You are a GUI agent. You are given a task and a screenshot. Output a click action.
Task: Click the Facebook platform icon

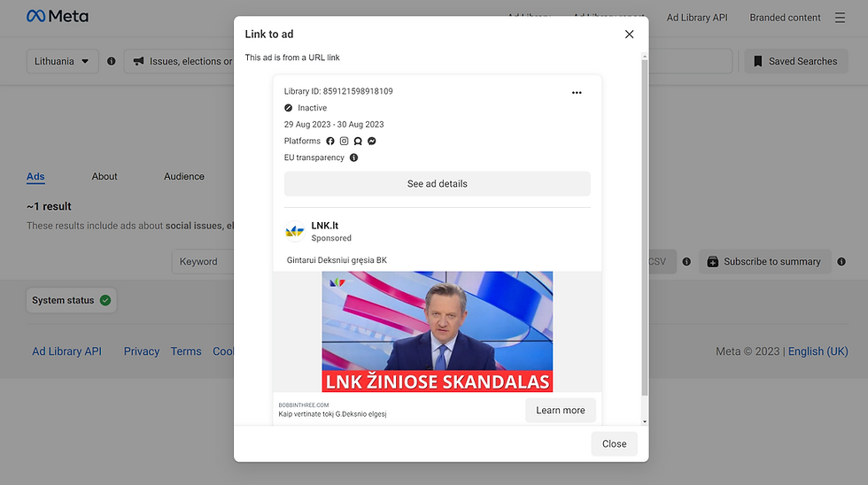(x=329, y=141)
